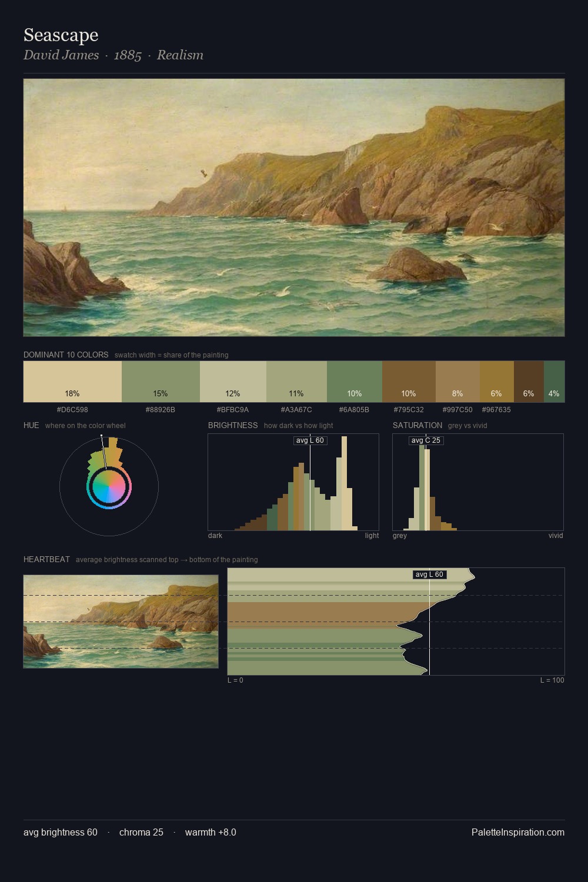
Task: Select the 18% beige swatch #D6C598
Action: pyautogui.click(x=72, y=382)
